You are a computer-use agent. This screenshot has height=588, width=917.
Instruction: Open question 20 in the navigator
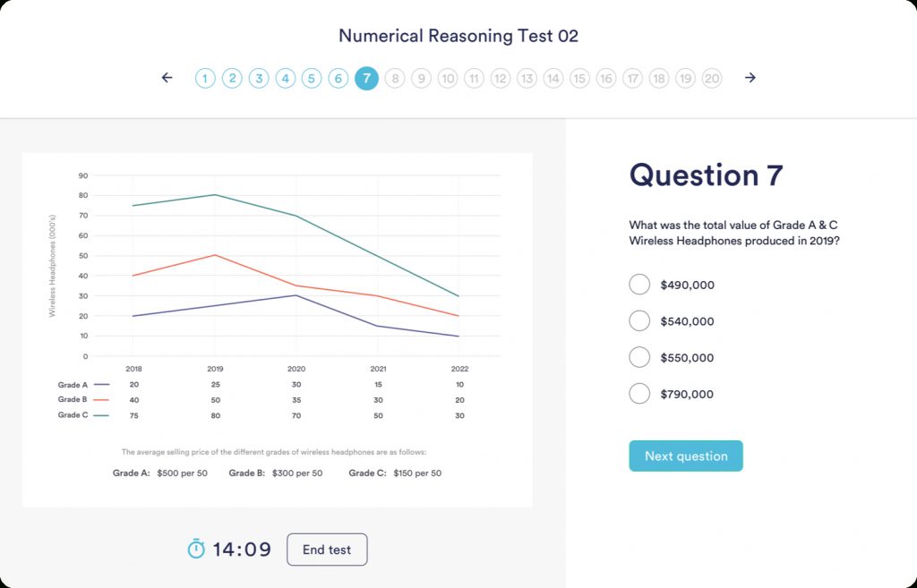coord(712,79)
